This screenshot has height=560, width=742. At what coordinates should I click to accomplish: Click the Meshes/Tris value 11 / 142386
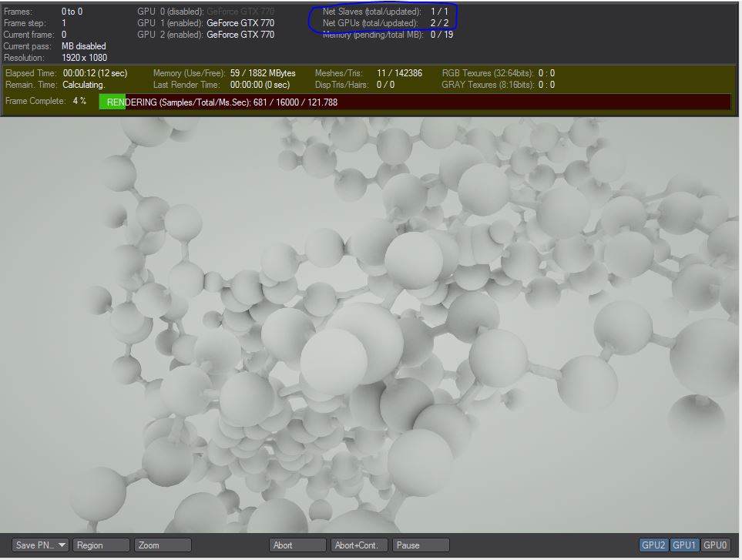pyautogui.click(x=399, y=73)
